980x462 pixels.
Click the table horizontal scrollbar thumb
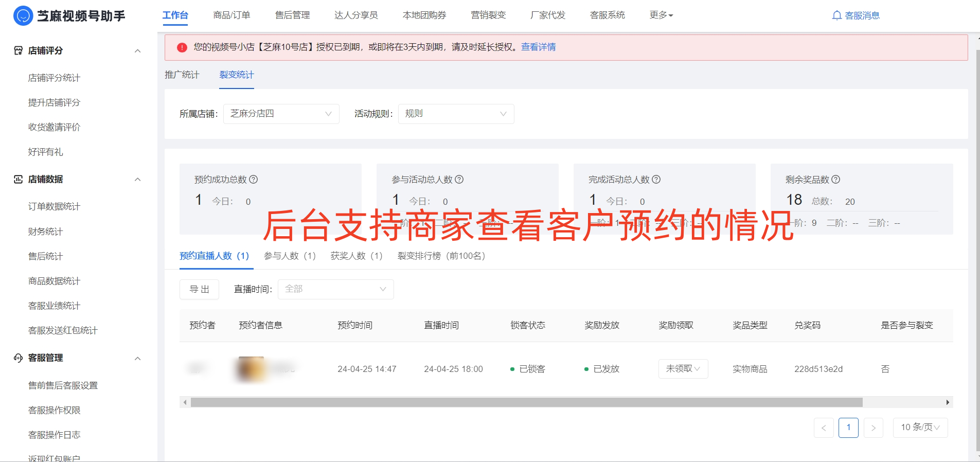[527, 402]
